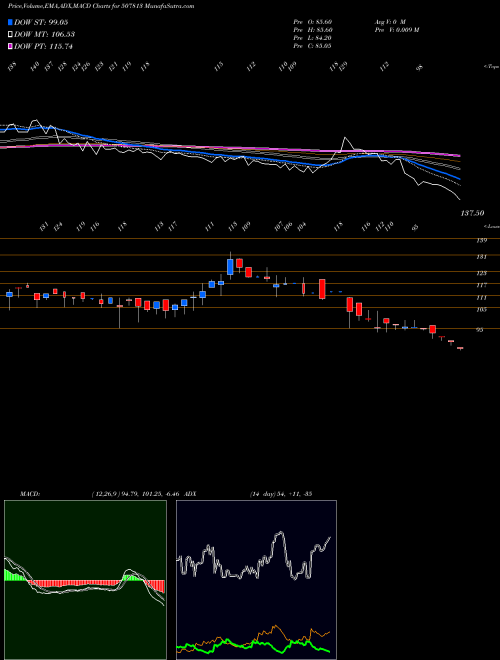Click the Pre H: 83.60 value
This screenshot has height=660, width=500.
pos(313,30)
